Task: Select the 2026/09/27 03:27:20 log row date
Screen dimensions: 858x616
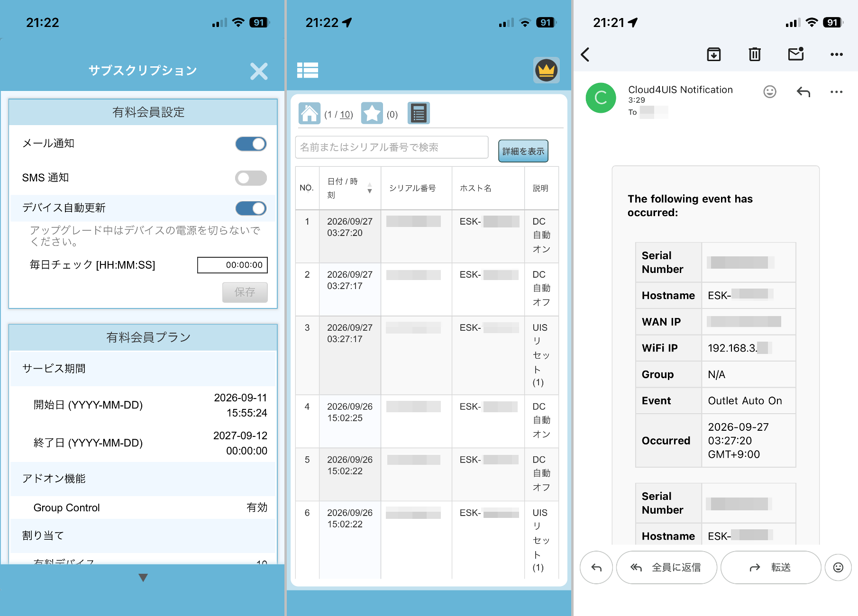Action: [x=350, y=227]
